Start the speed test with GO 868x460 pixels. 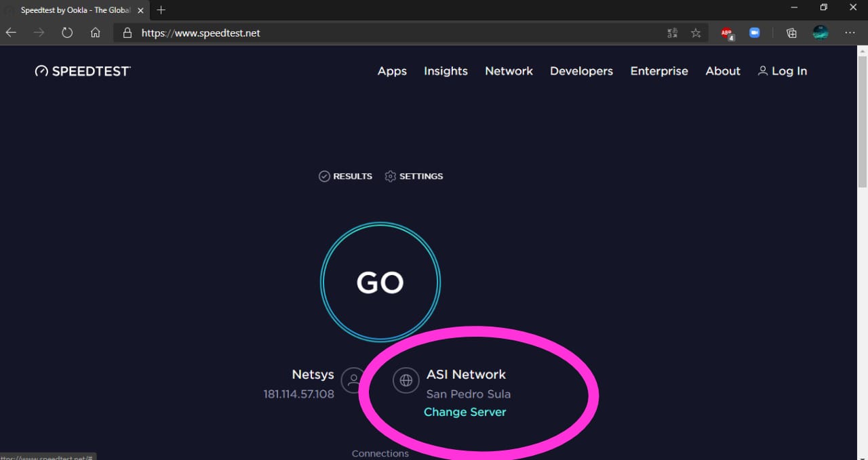tap(380, 283)
